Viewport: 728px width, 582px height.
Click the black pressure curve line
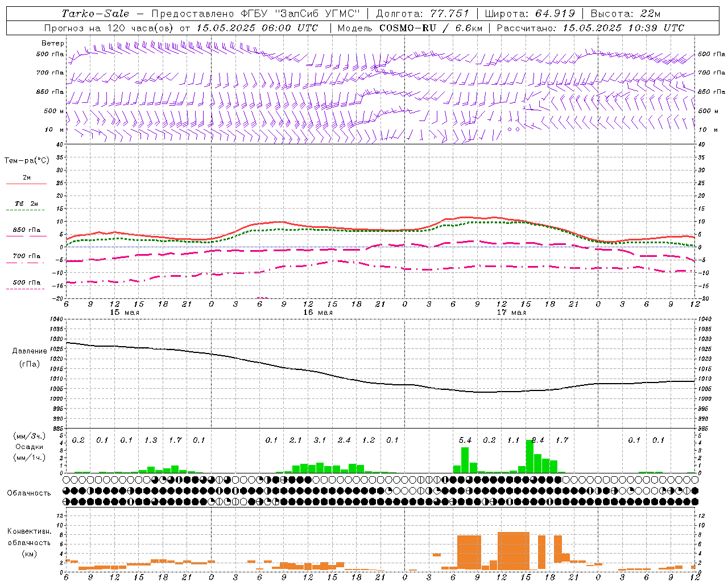tap(380, 383)
